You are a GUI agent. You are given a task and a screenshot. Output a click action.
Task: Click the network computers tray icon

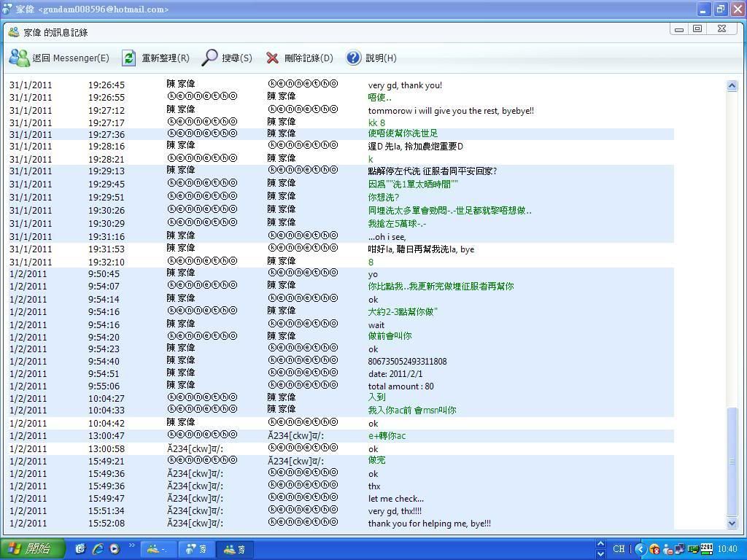(x=680, y=550)
